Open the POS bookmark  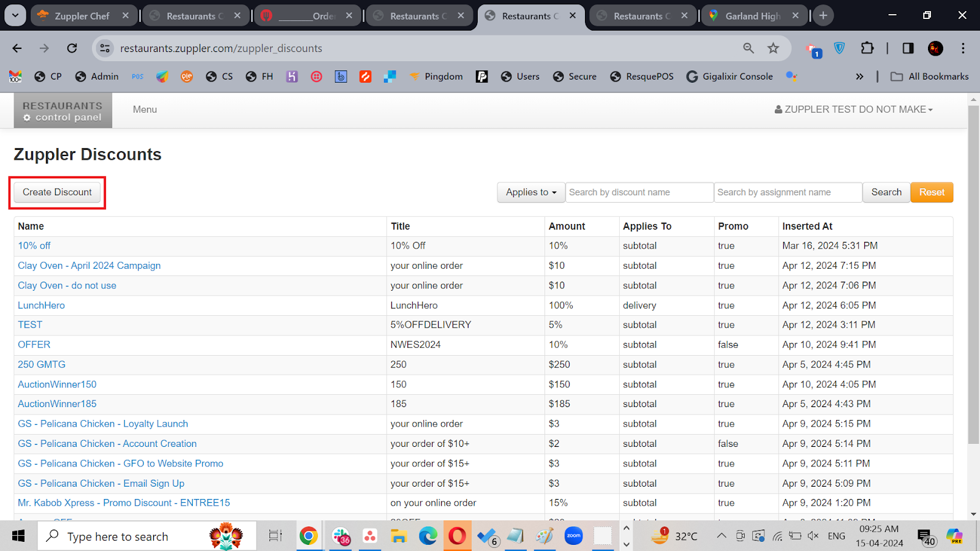click(x=138, y=77)
